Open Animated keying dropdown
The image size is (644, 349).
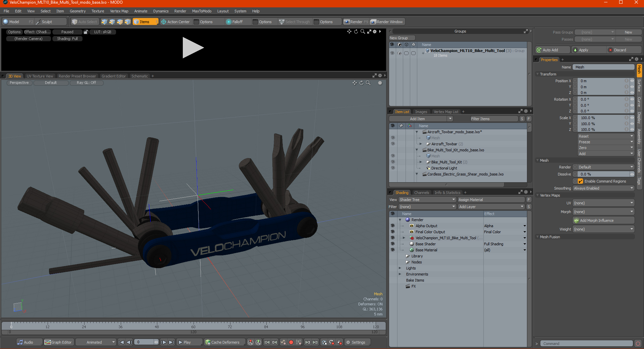tap(96, 342)
